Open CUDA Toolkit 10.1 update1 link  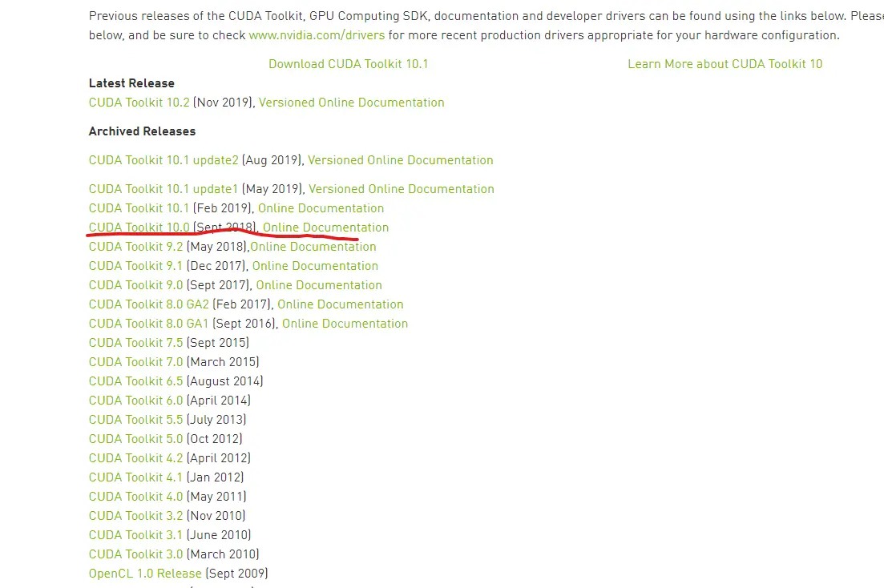click(x=163, y=189)
